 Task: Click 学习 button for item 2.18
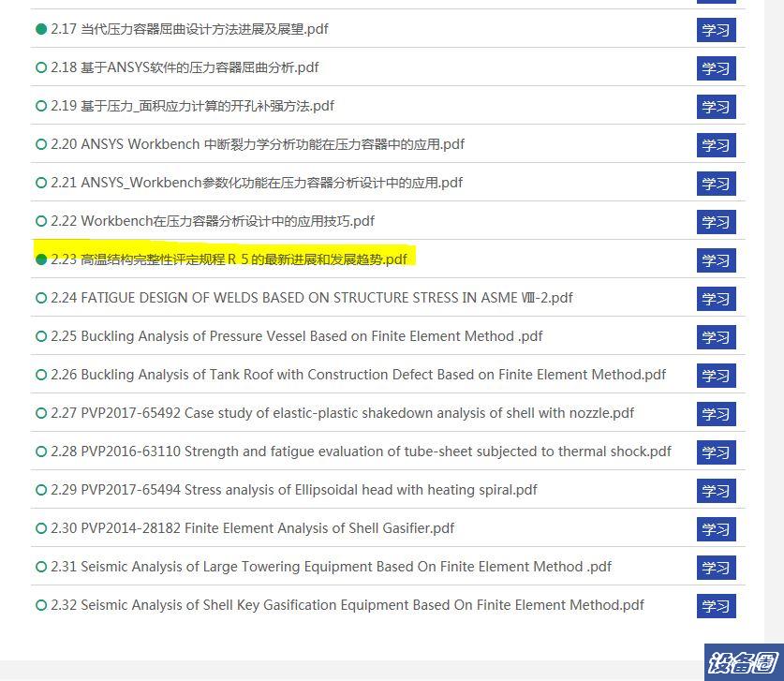point(716,68)
